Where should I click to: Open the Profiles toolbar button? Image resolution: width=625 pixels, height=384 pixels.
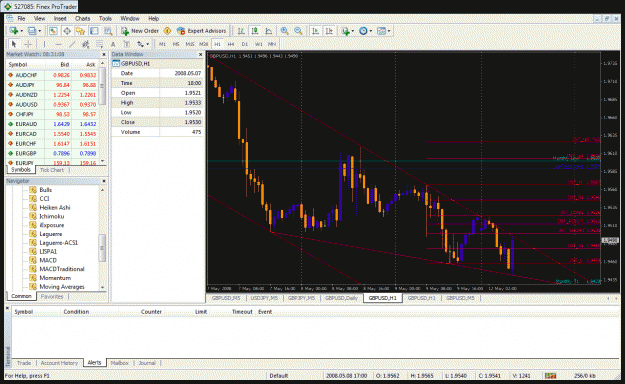pyautogui.click(x=32, y=31)
